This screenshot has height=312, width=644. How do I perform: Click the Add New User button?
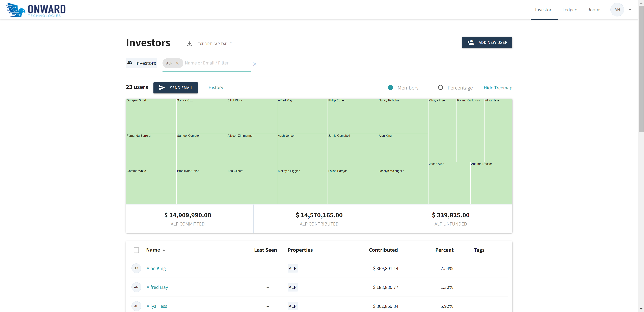coord(487,42)
